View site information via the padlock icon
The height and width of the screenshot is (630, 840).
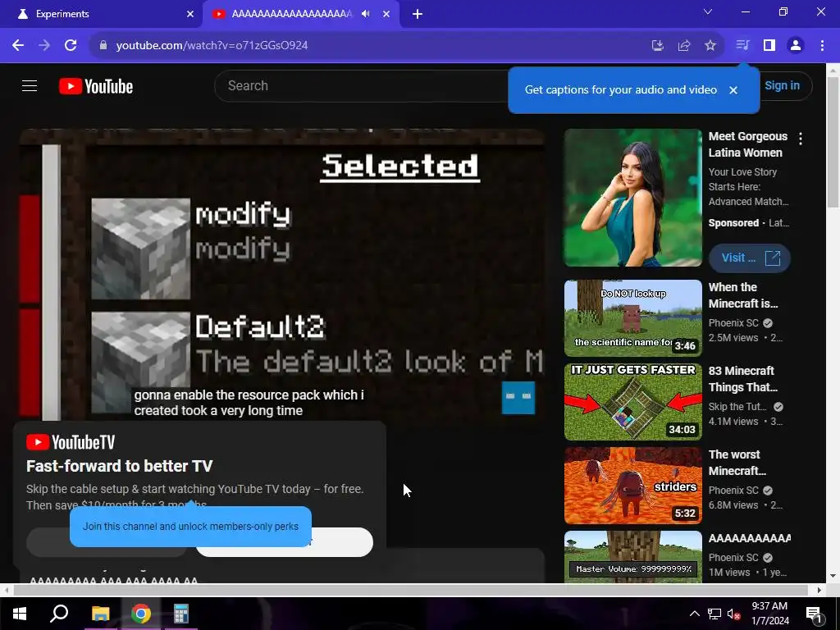pos(103,46)
